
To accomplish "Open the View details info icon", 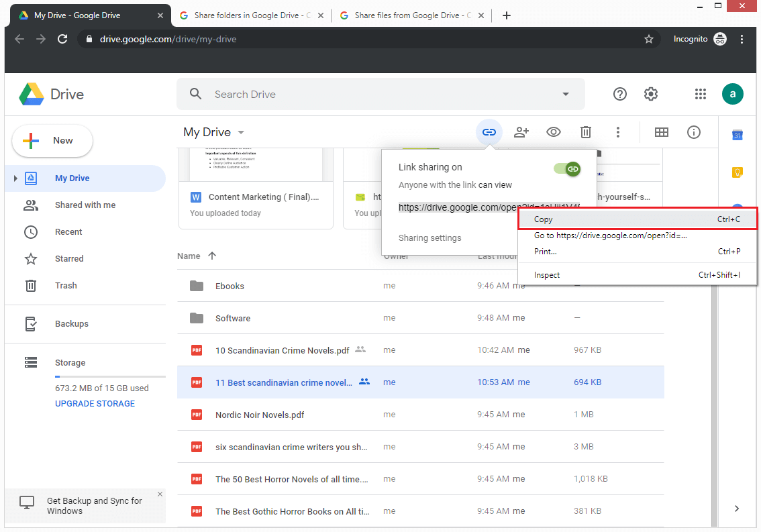I will (693, 132).
